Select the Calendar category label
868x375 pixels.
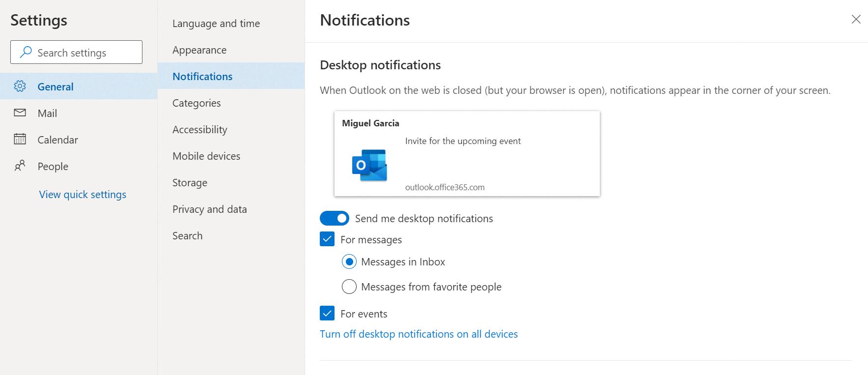coord(57,140)
